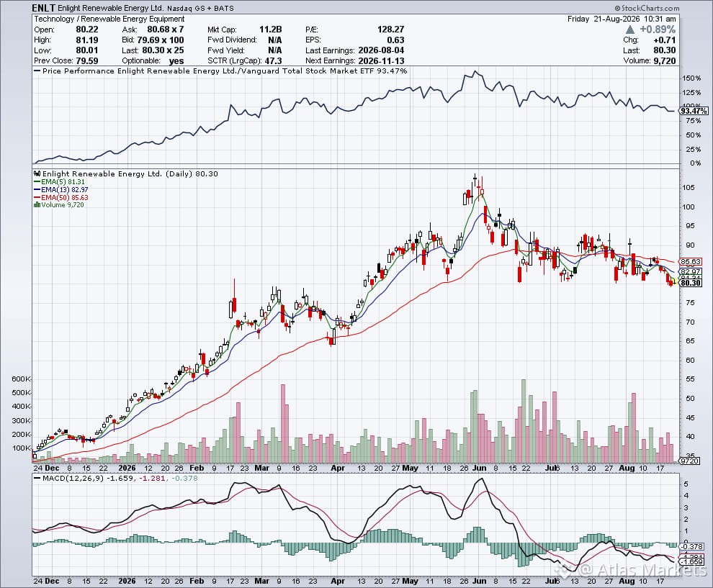
Task: Click the Technology / Renewable Energy Equipment sector text
Action: click(109, 19)
